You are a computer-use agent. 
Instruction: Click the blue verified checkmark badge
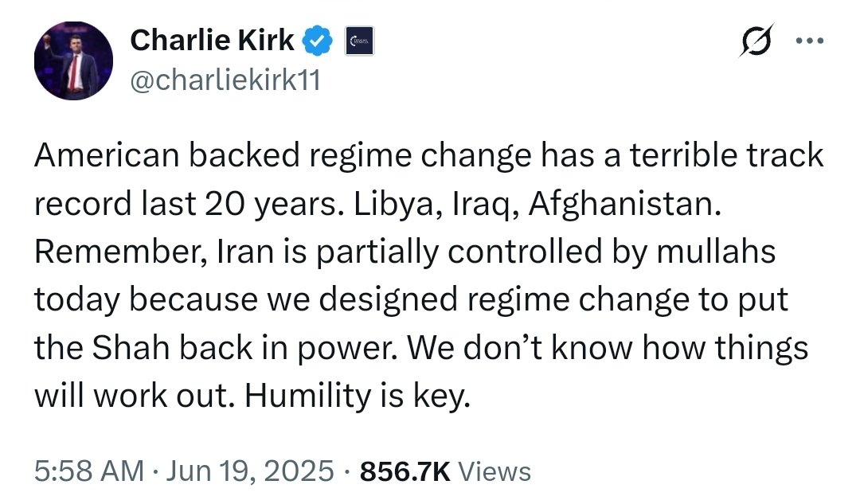coord(319,41)
